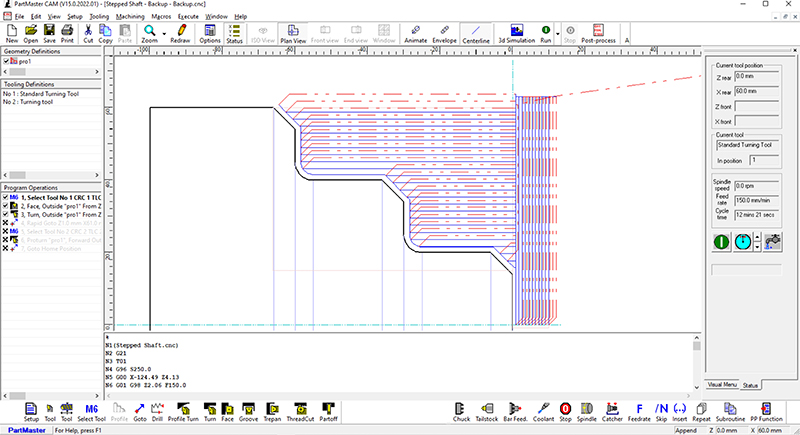Open the Zoom dropdown arrow
Image resolution: width=800 pixels, height=435 pixels.
(162, 33)
